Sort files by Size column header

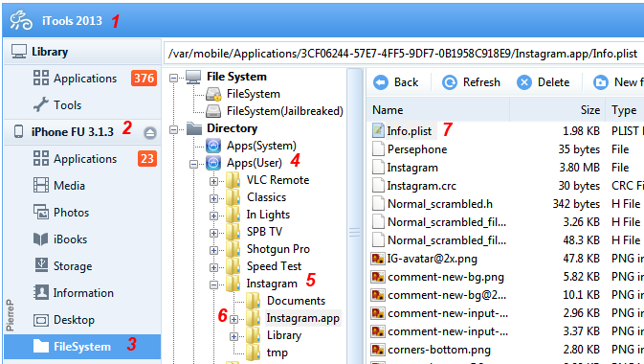pyautogui.click(x=557, y=110)
